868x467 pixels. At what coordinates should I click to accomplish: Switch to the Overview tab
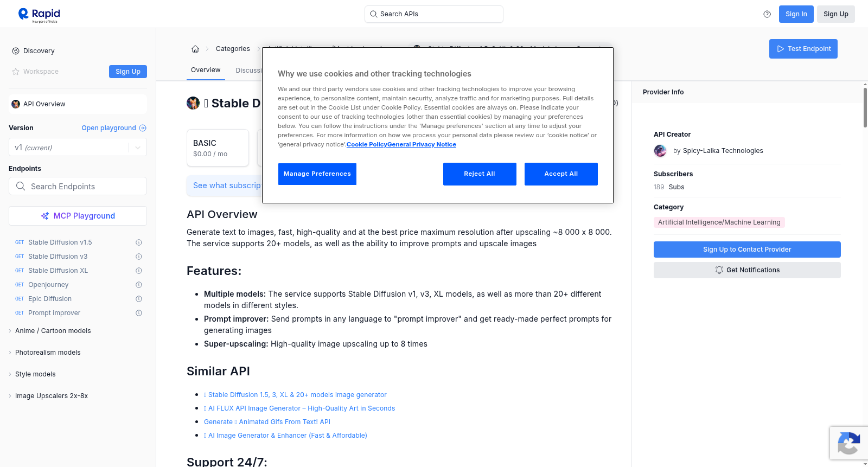pos(206,70)
